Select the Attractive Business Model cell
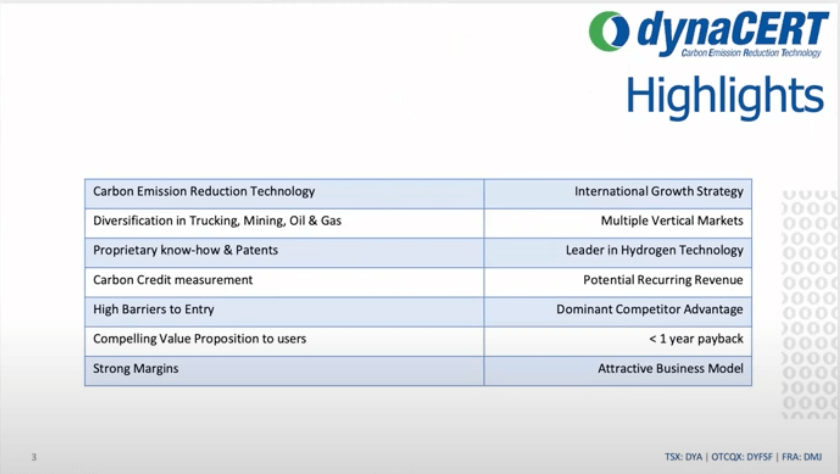Viewport: 840px width, 474px height. coord(670,369)
